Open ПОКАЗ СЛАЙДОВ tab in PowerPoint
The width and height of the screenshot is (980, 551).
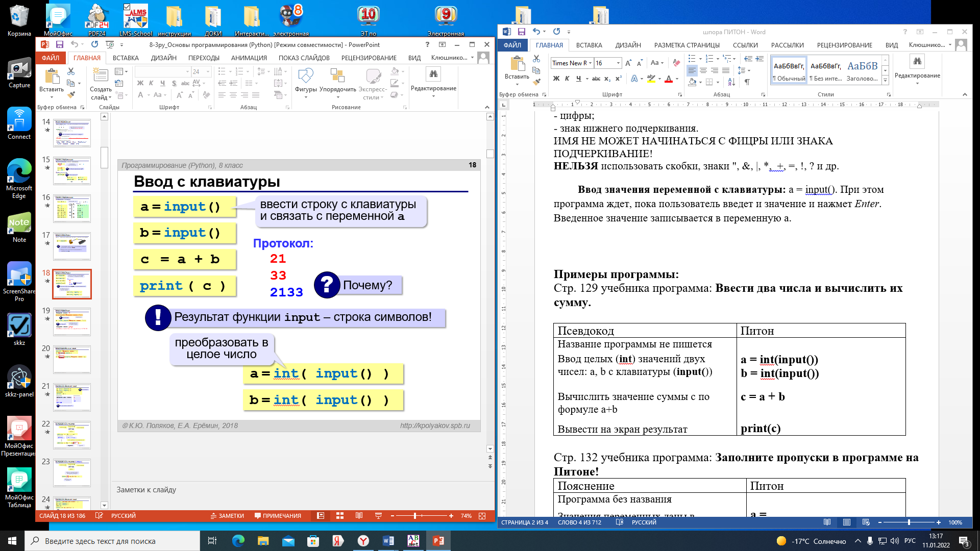click(x=304, y=58)
